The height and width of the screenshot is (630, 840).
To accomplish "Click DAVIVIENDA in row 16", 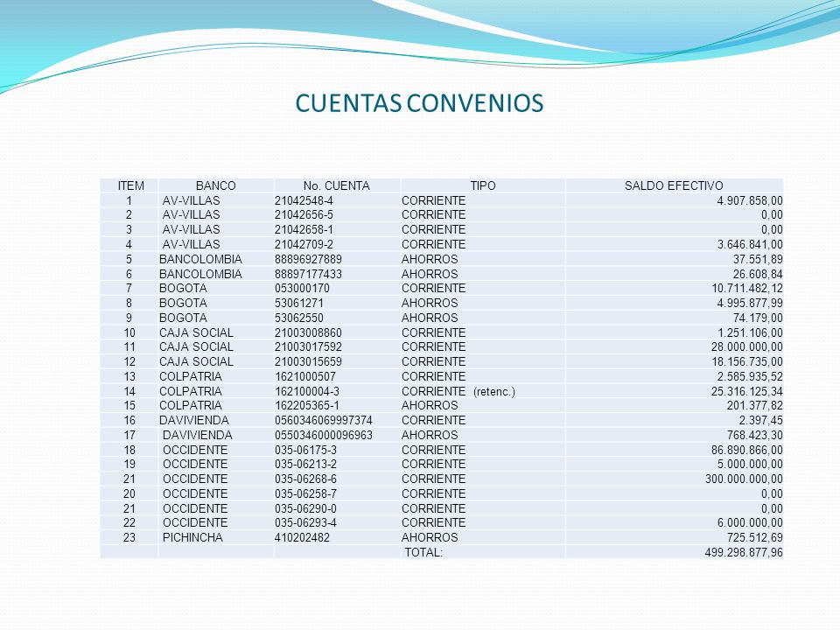I will pos(194,421).
